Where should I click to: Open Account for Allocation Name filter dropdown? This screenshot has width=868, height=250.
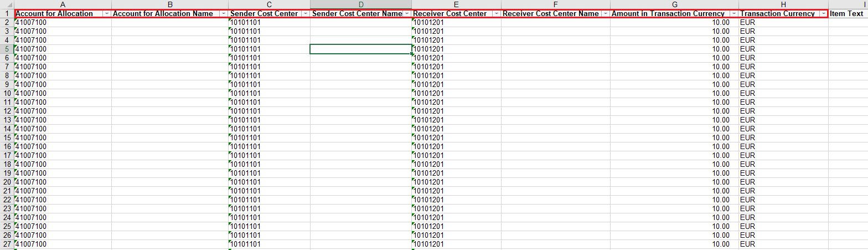point(223,13)
